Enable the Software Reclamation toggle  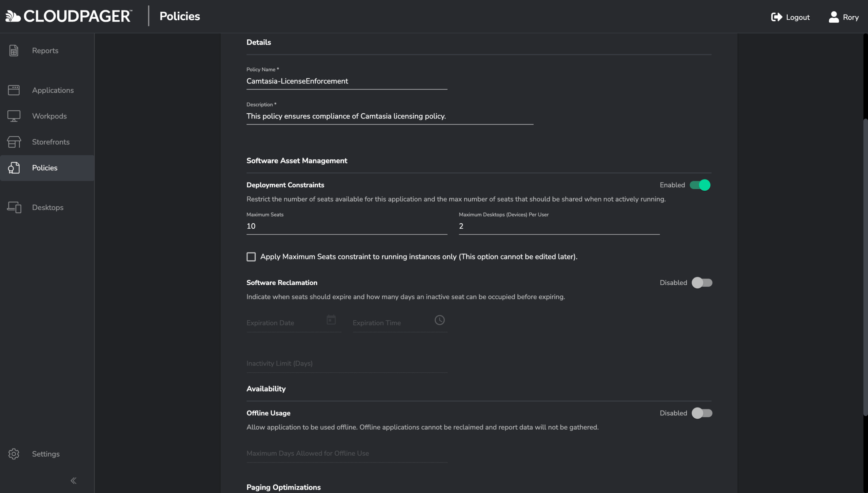click(702, 283)
